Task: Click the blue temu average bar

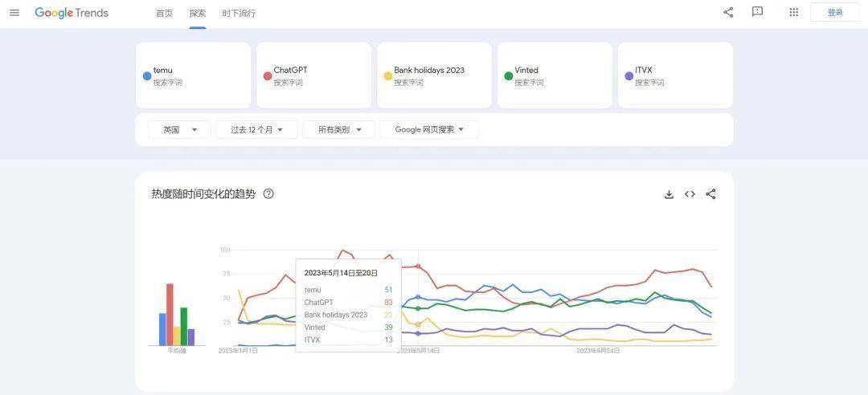Action: click(x=162, y=330)
